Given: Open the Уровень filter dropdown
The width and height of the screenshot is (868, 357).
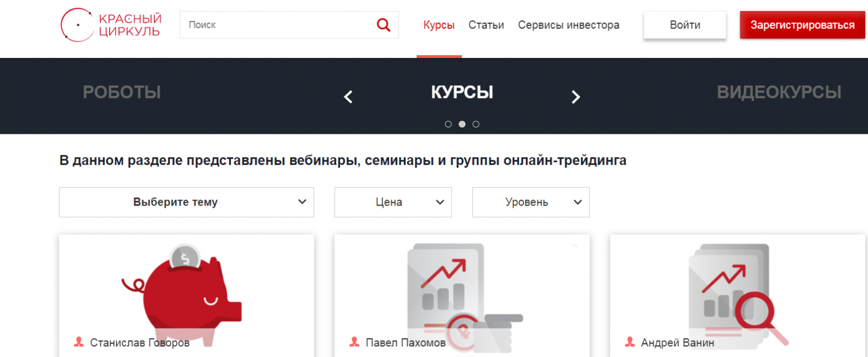Looking at the screenshot, I should coord(531,202).
